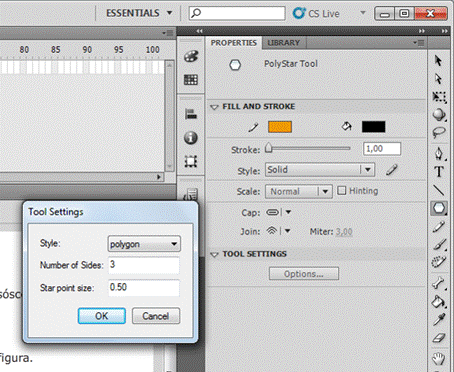Select the Subselection tool
This screenshot has height=372, width=454.
tap(438, 79)
